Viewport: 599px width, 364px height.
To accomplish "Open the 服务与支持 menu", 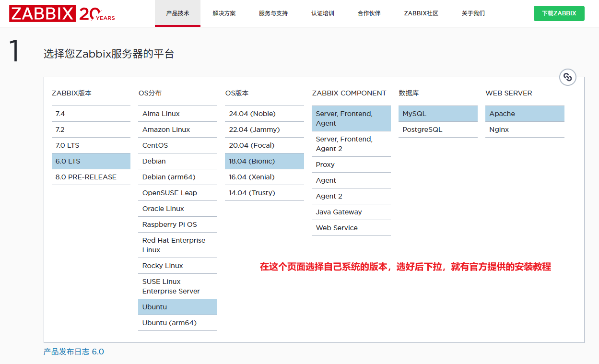I will coord(273,13).
